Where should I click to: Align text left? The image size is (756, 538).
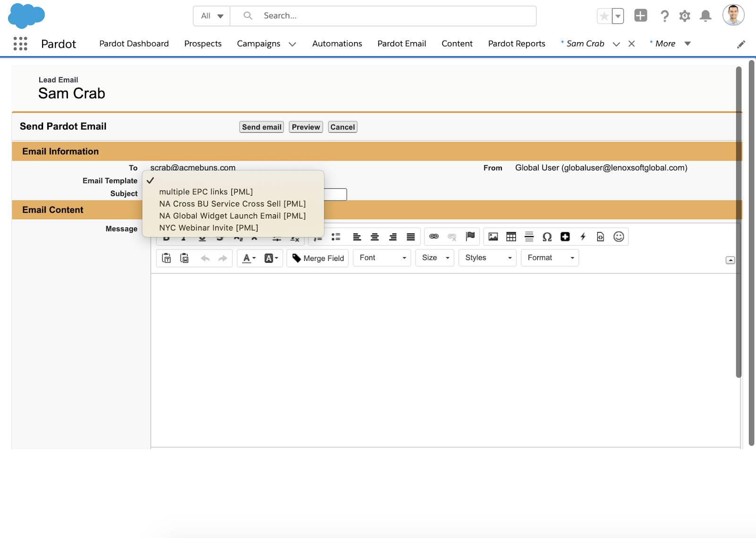click(x=357, y=237)
